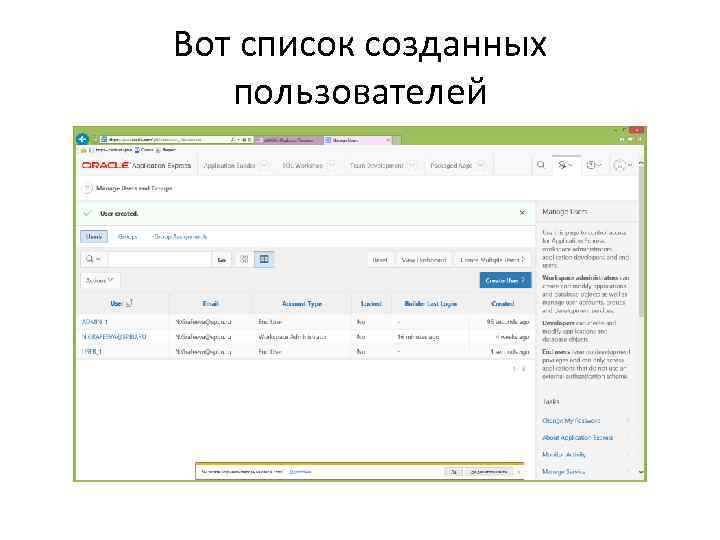
Task: Click the Account Type column header
Action: 302,304
